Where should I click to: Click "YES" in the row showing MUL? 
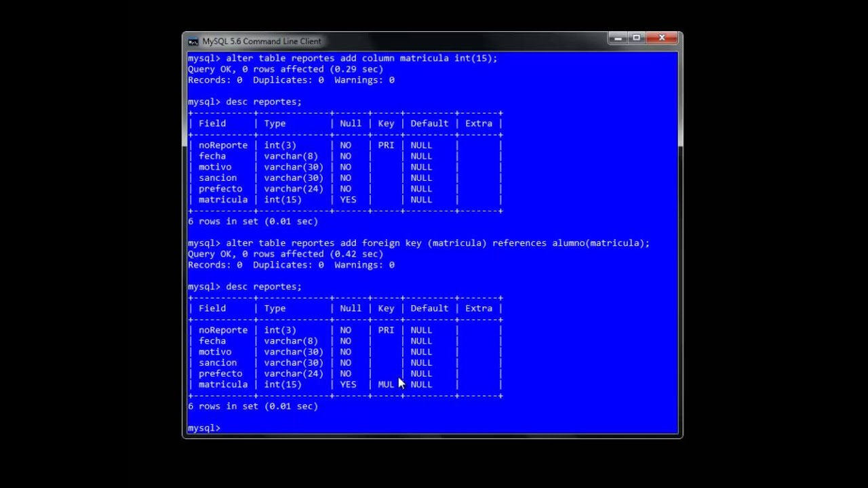348,384
